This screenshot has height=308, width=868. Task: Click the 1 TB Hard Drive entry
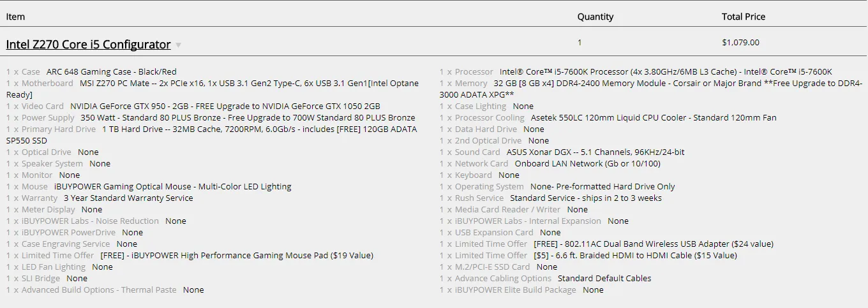259,129
